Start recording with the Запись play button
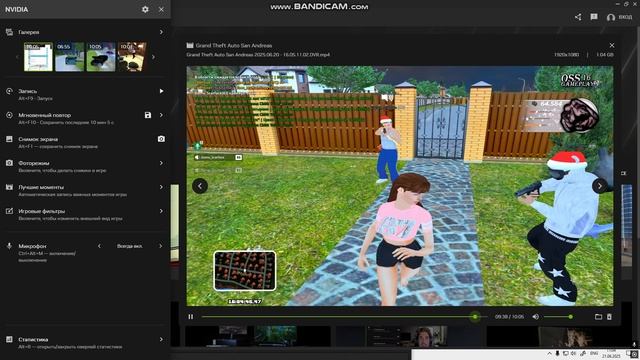Screen dimensions: 640x360 click(x=161, y=91)
